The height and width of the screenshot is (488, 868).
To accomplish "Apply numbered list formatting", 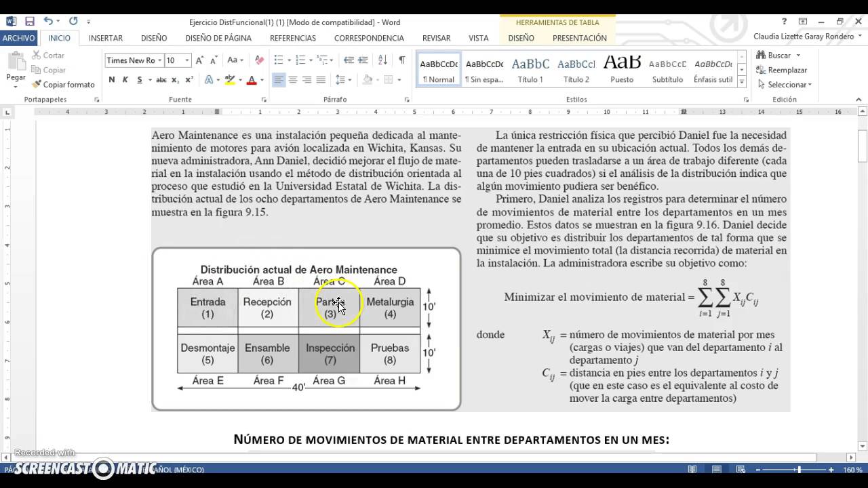I will point(300,60).
